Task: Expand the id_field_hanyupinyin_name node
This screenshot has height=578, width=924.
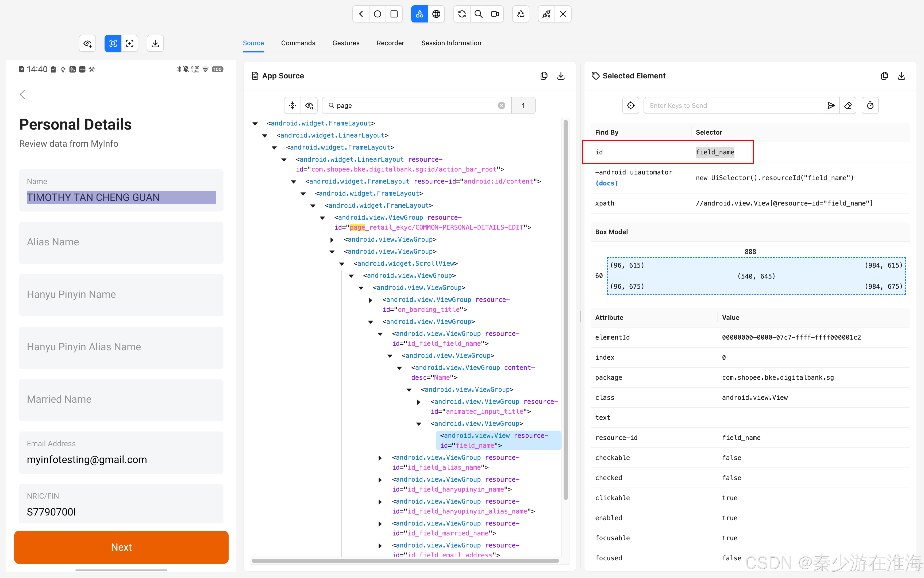Action: 380,480
